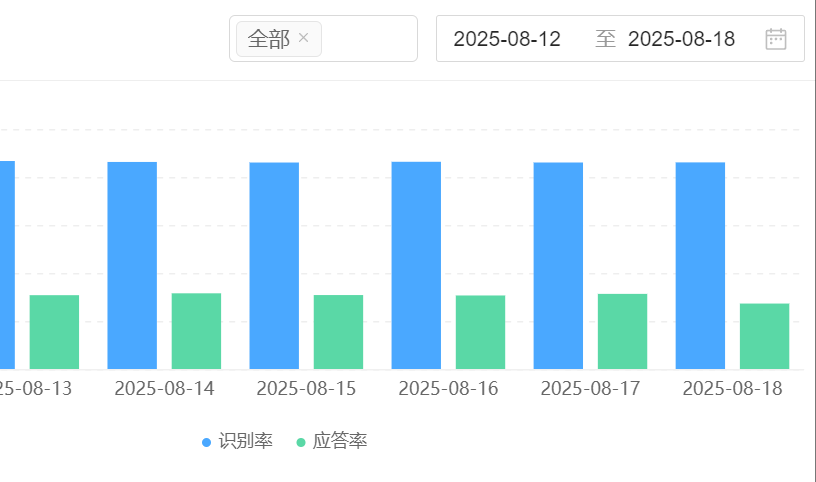Click the green bar for 2025-08-18

[x=764, y=336]
